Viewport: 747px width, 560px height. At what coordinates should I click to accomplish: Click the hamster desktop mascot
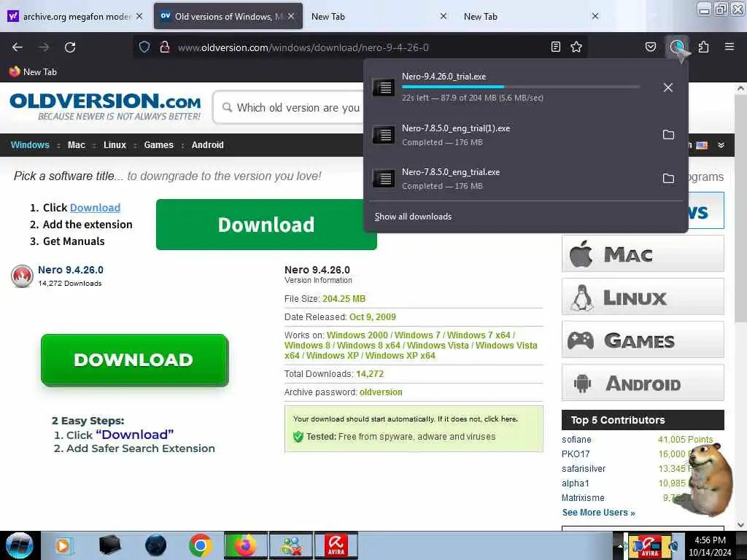click(x=708, y=480)
